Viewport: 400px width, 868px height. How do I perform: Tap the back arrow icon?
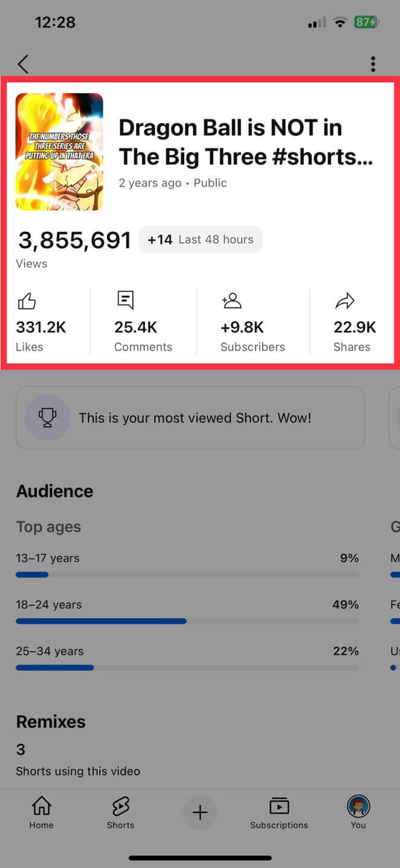pyautogui.click(x=23, y=64)
